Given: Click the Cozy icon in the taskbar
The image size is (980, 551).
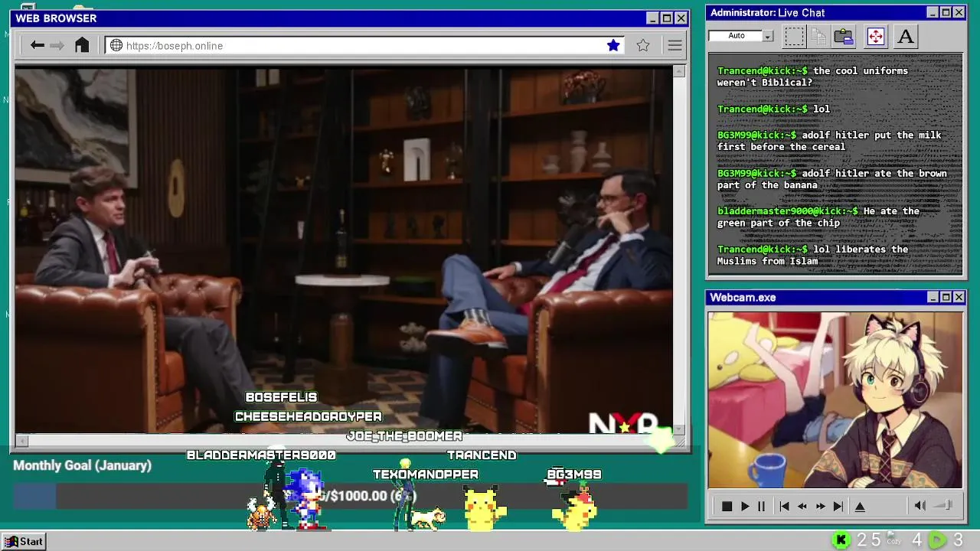Looking at the screenshot, I should (x=893, y=540).
